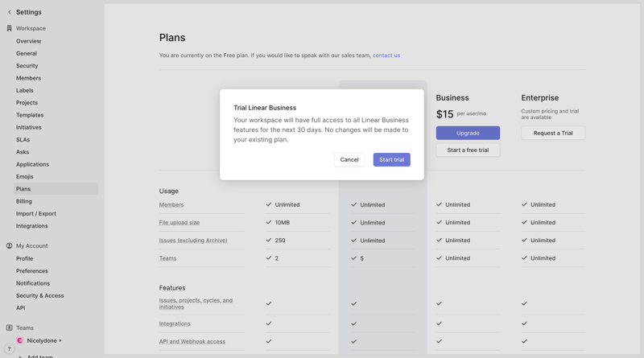The width and height of the screenshot is (644, 358).
Task: Select SLAs in the sidebar
Action: pos(23,140)
